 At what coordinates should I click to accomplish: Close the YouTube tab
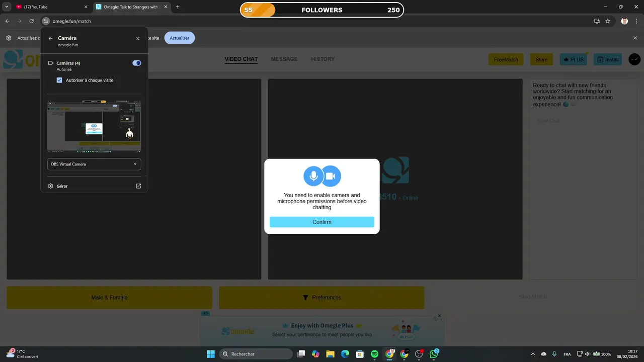86,7
